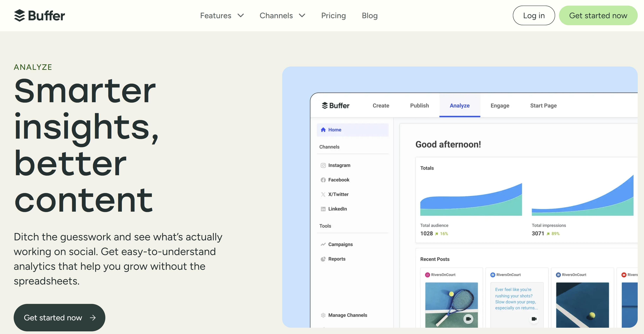This screenshot has height=334, width=644.
Task: Click the Recent Posts heading
Action: coord(435,259)
